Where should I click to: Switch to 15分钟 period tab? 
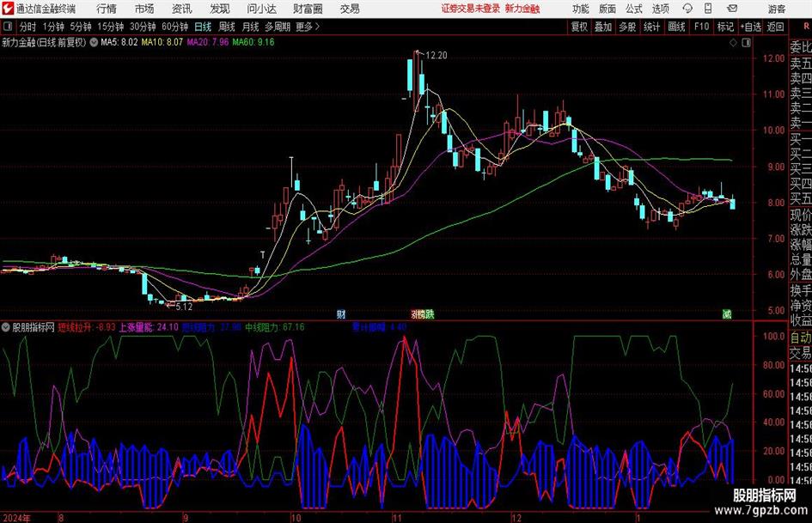pos(110,27)
